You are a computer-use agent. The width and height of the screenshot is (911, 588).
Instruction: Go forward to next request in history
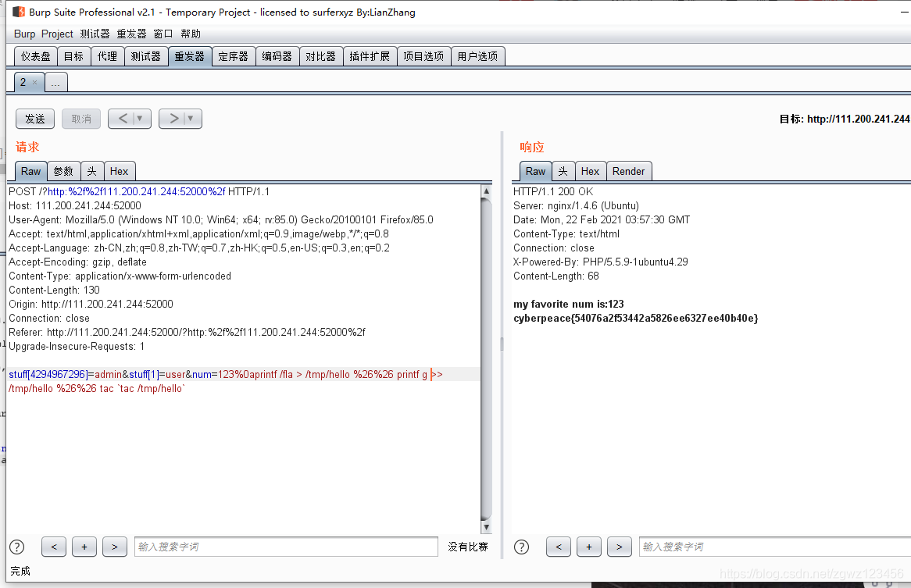pos(173,119)
